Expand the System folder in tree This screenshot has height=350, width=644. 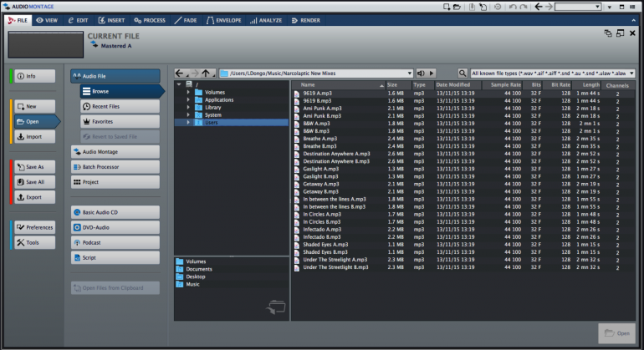point(188,115)
